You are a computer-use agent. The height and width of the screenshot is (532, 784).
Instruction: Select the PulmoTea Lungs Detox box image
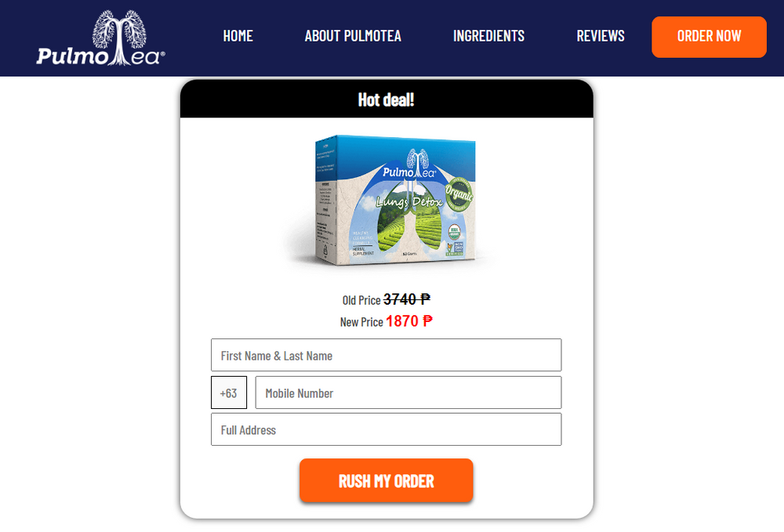tap(394, 200)
